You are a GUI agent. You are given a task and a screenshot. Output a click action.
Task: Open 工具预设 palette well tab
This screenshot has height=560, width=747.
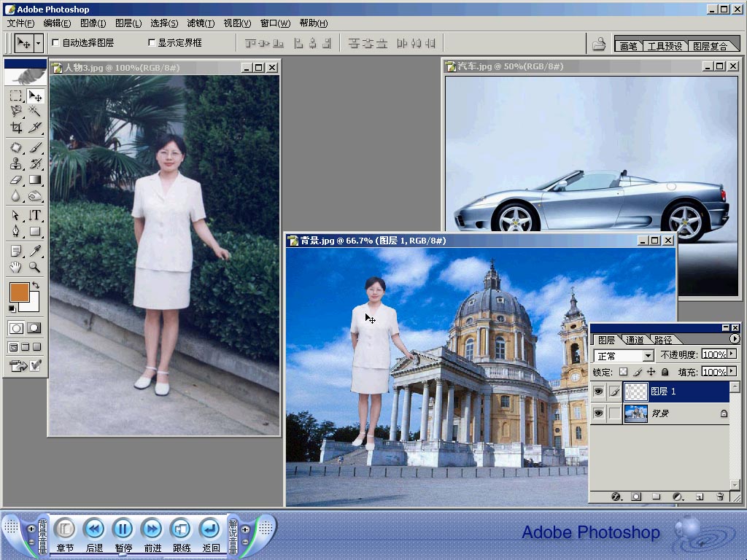(x=665, y=46)
